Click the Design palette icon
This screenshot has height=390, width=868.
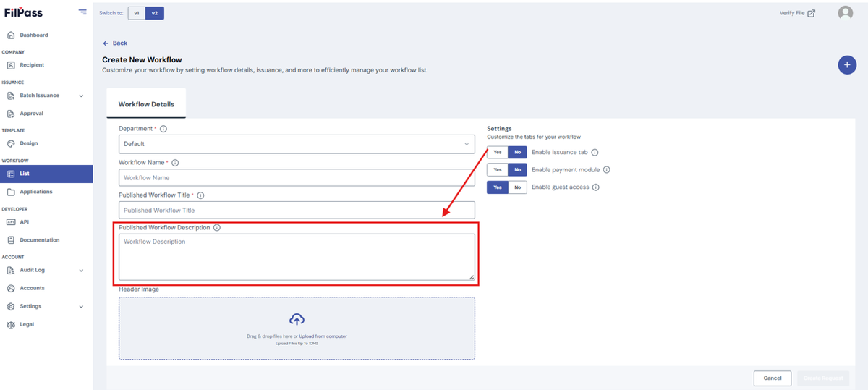tap(11, 143)
